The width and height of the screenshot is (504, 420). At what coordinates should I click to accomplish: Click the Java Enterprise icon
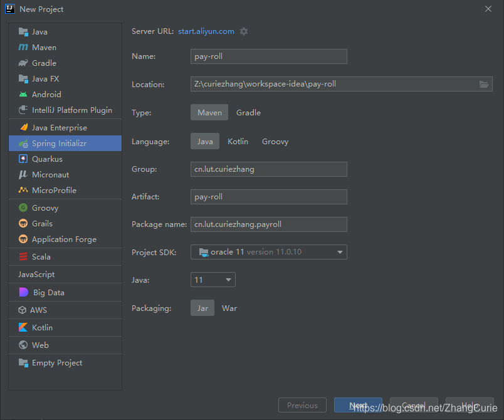tap(23, 128)
